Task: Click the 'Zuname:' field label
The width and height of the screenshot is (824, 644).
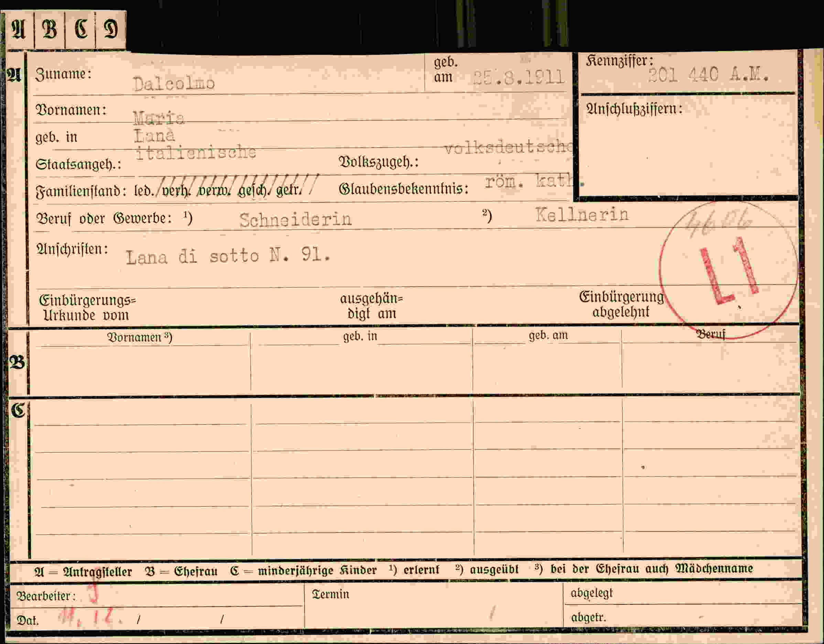Action: pos(63,74)
